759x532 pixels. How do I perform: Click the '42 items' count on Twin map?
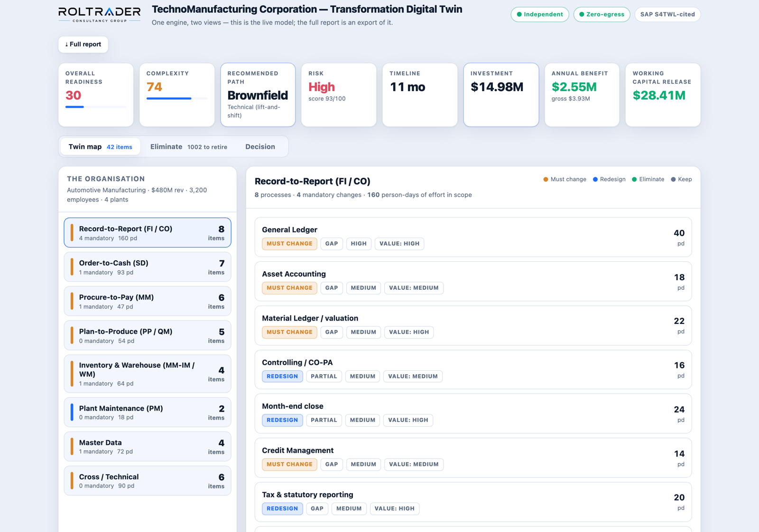pyautogui.click(x=120, y=147)
